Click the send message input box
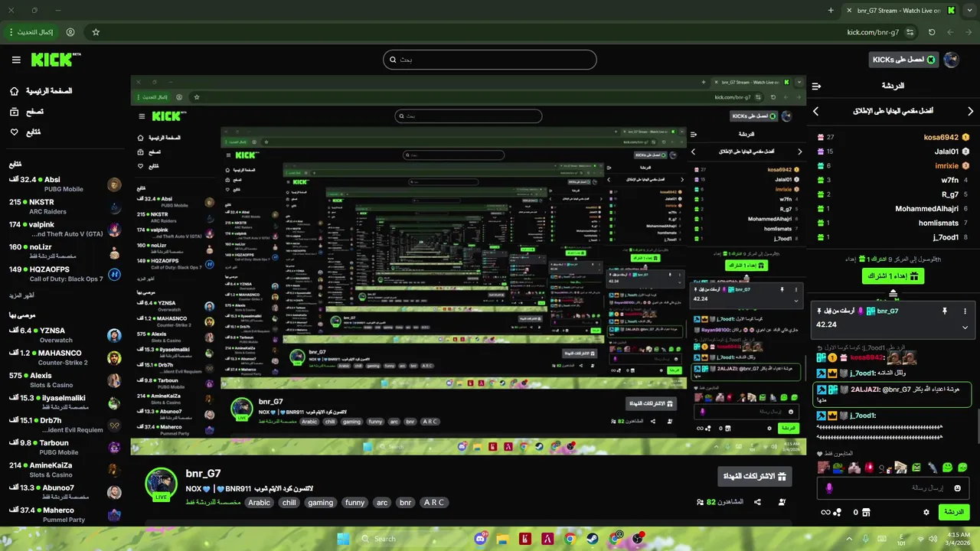 (x=893, y=487)
